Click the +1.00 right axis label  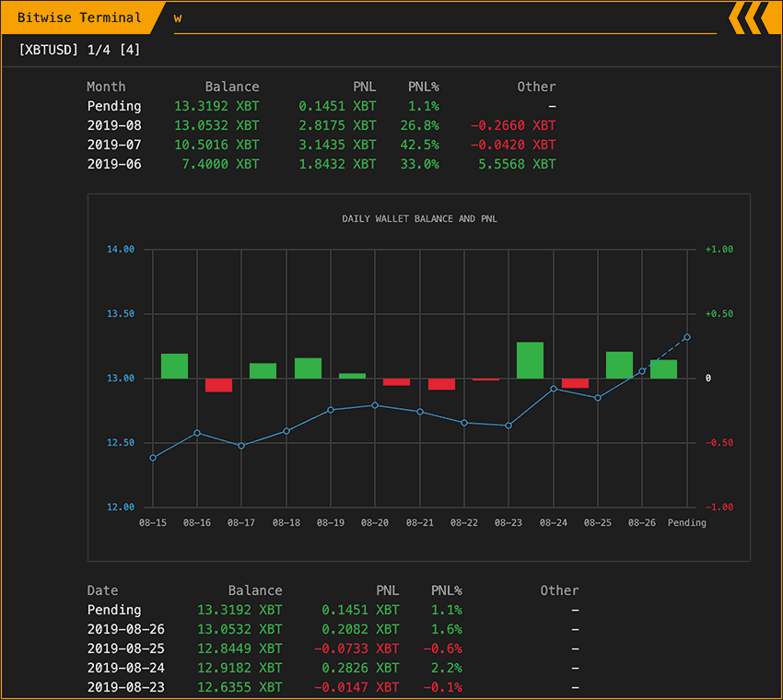tap(719, 249)
